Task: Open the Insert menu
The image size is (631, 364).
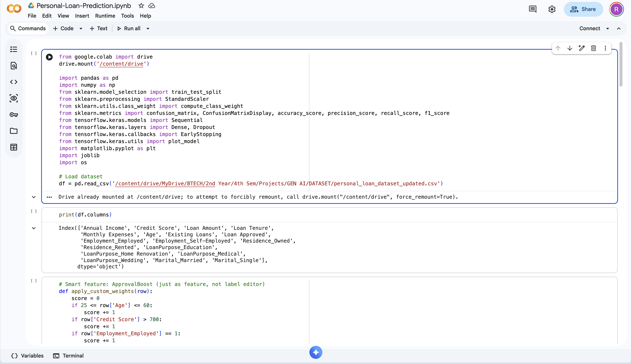Action: coord(82,16)
